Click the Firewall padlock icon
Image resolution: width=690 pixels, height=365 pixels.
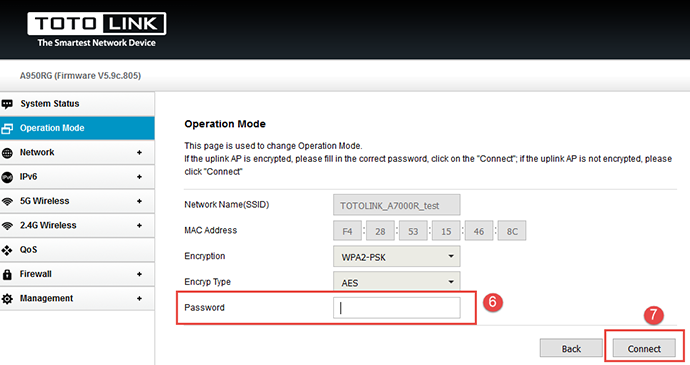coord(7,274)
